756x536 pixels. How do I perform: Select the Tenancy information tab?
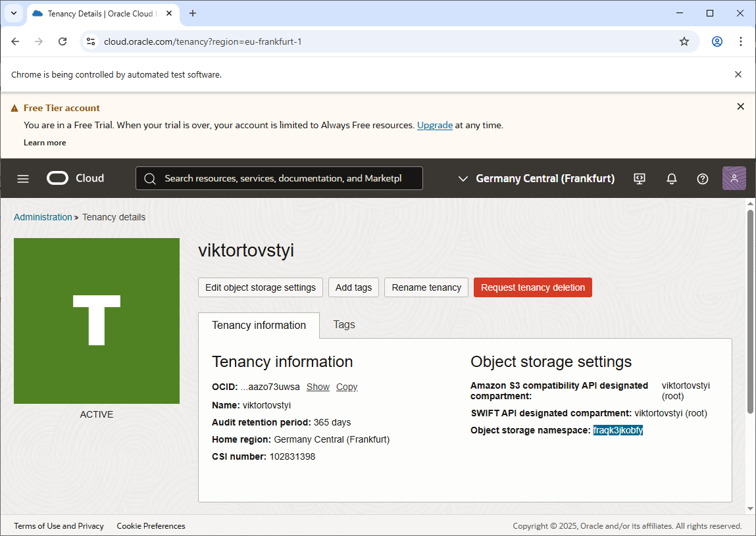point(259,325)
